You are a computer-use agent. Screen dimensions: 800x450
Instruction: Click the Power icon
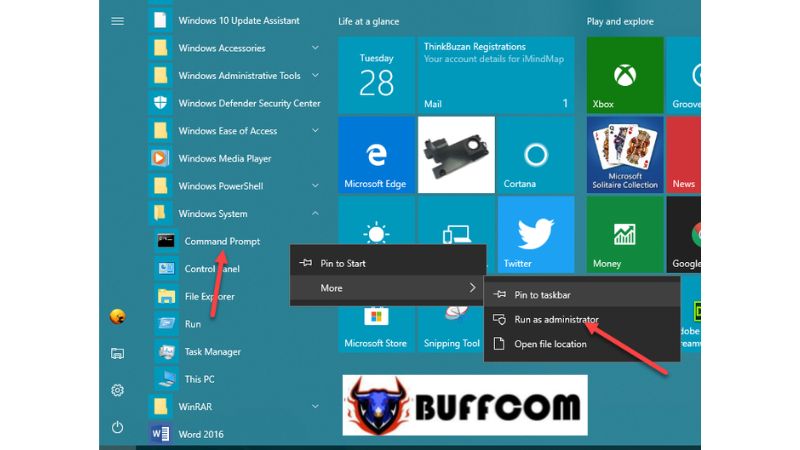117,427
